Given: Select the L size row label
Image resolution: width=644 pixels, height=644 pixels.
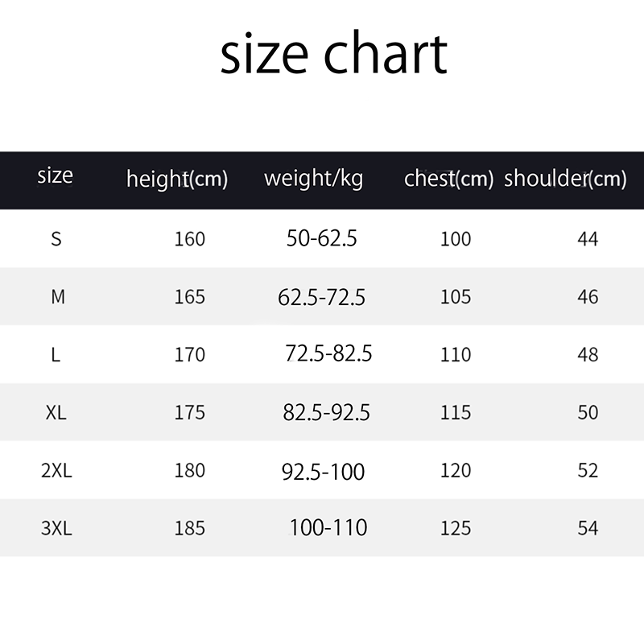Looking at the screenshot, I should click(x=56, y=355).
